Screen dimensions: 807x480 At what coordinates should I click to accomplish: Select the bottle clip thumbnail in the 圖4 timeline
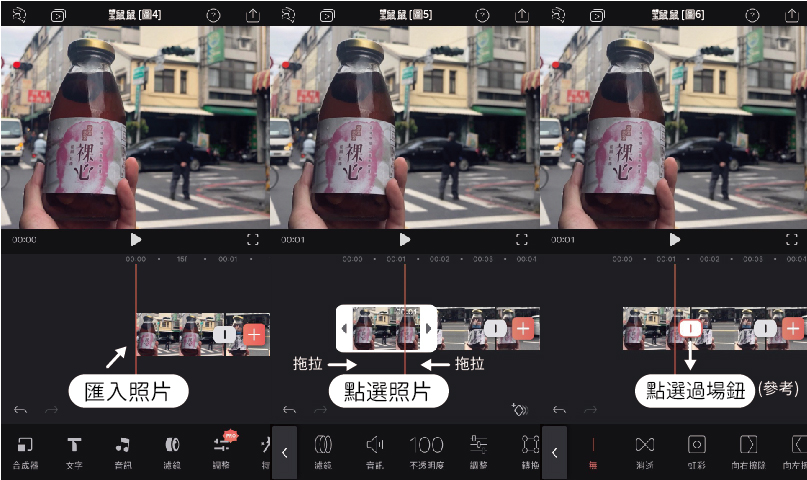coord(180,334)
